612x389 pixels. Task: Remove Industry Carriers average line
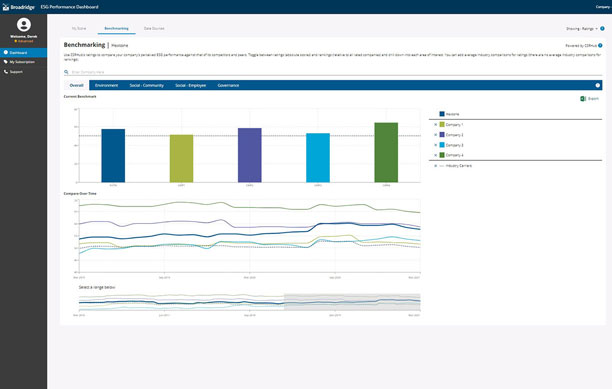point(436,166)
